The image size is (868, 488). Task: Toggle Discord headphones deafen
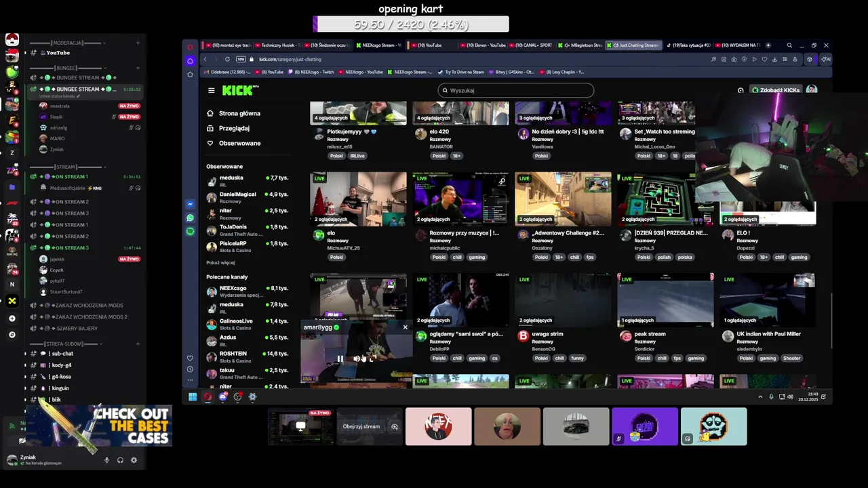[x=120, y=460]
